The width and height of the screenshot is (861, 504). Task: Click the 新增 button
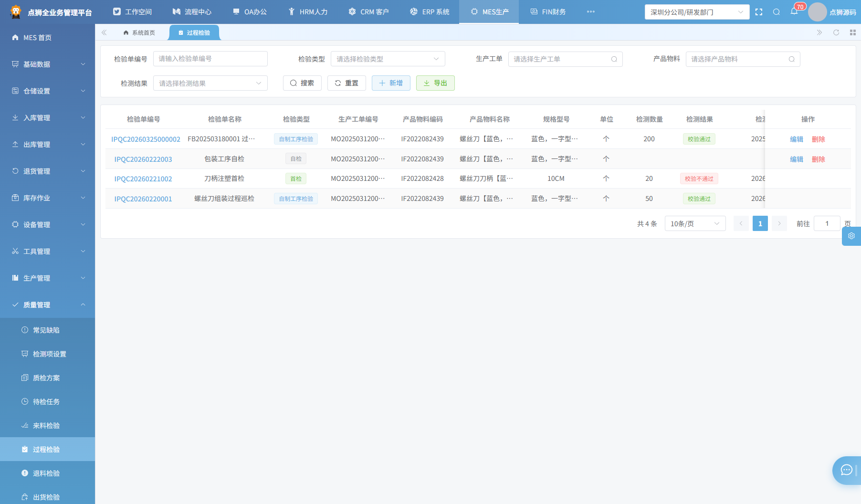[x=391, y=83]
